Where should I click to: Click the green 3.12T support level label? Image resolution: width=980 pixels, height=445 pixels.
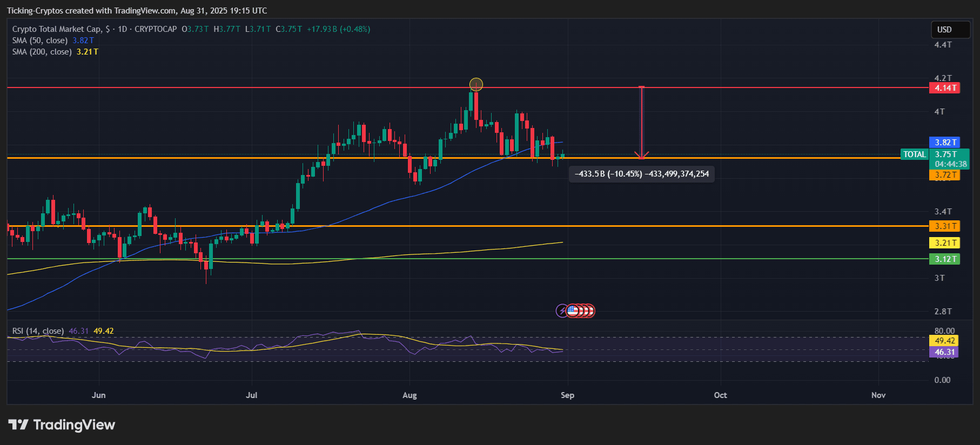point(944,259)
